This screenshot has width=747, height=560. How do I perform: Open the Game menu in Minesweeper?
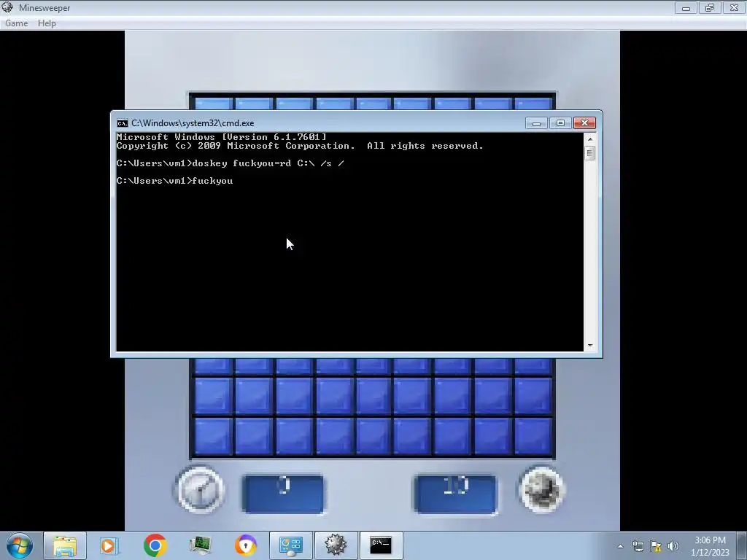point(16,23)
